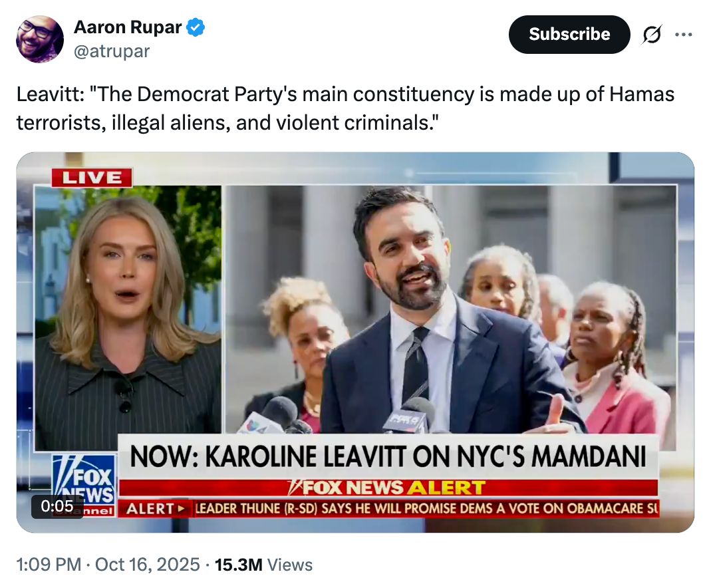Click the Fox News channel logo
Viewport: 705px width, 588px height.
84,485
